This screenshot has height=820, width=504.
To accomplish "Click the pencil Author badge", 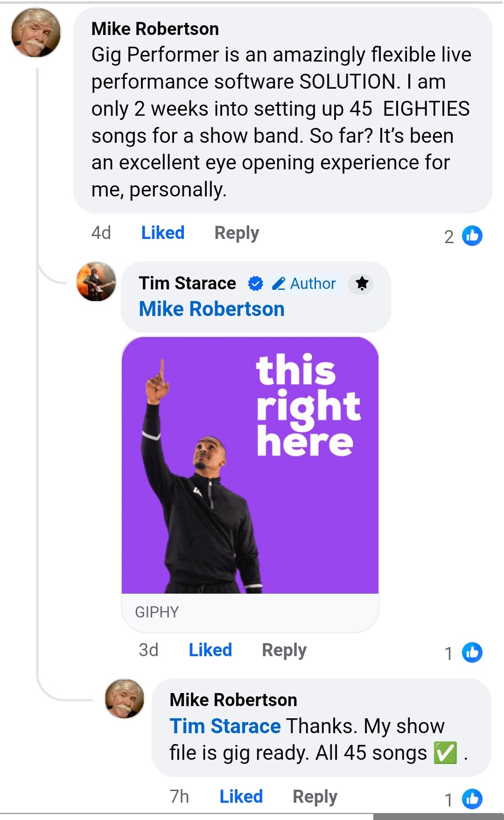I will (x=304, y=283).
